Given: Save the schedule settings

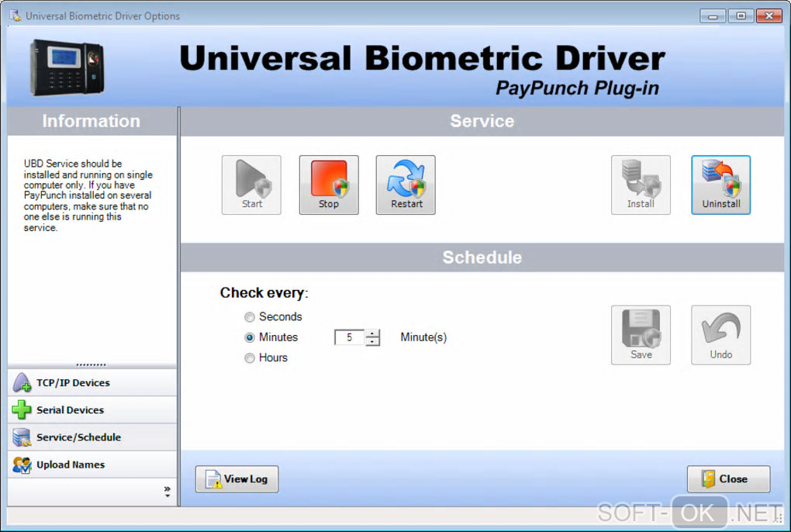Looking at the screenshot, I should tap(641, 335).
